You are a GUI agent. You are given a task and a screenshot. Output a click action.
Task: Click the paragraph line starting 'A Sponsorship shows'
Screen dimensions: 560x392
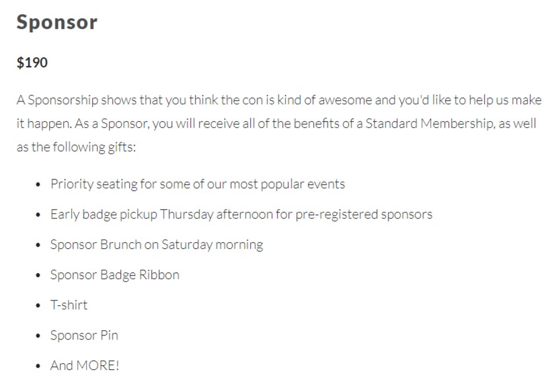click(279, 100)
